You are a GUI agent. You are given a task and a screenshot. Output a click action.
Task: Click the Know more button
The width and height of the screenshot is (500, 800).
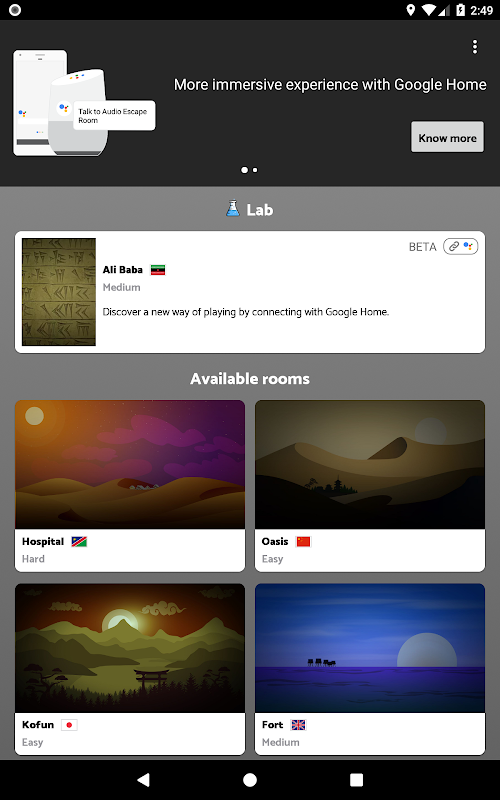pos(447,137)
